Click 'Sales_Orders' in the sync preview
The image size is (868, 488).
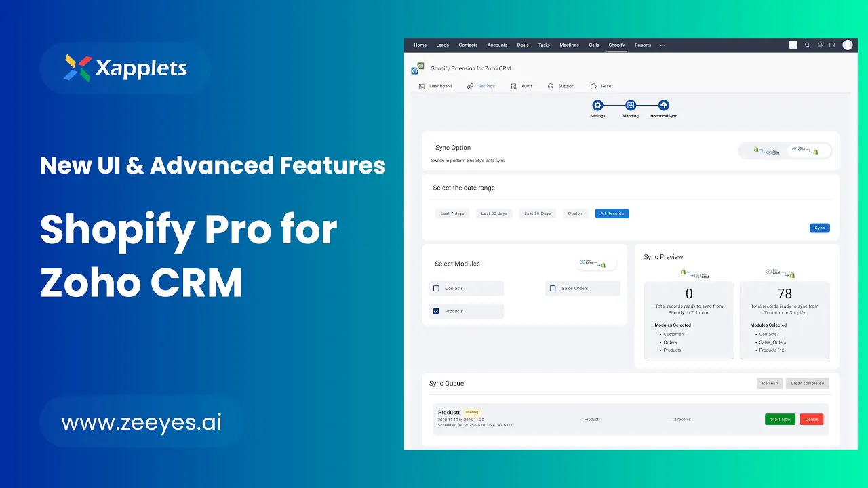pyautogui.click(x=772, y=342)
